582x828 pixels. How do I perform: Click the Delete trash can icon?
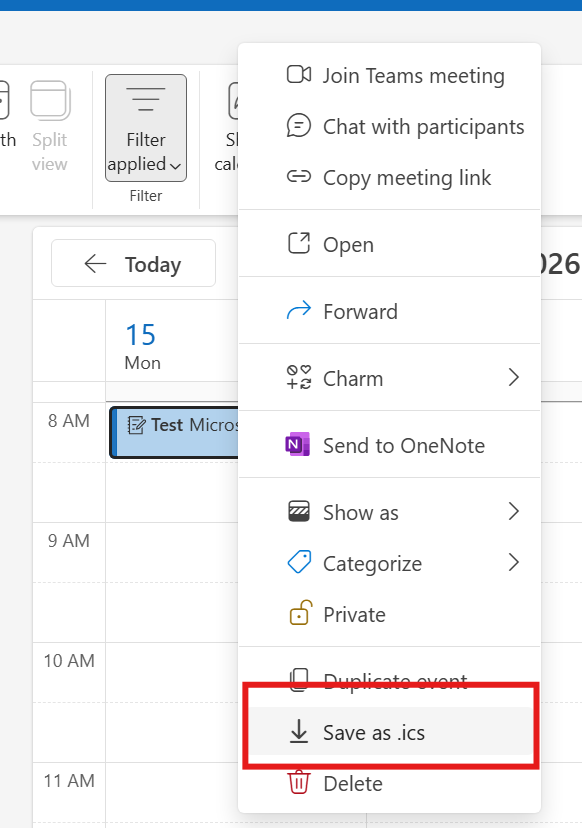[298, 782]
